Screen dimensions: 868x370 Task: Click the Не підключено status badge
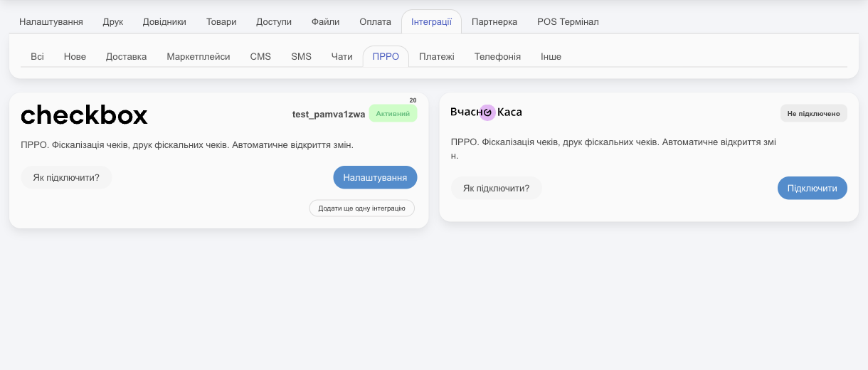coord(813,113)
